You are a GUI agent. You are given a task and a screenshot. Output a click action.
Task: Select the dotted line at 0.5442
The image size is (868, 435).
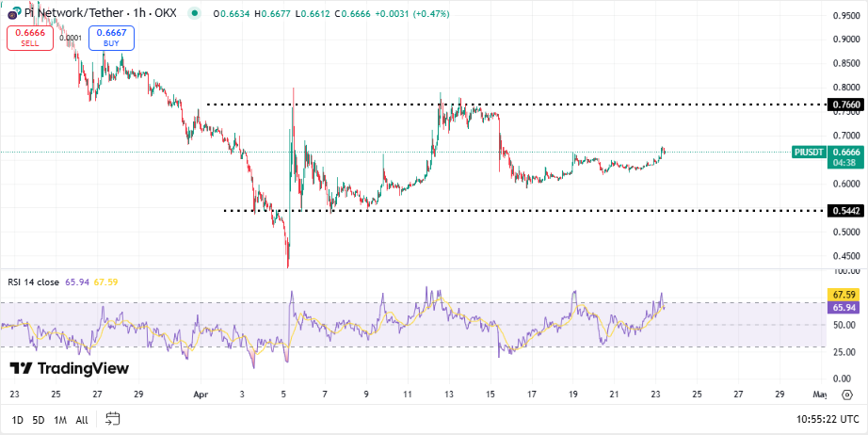pos(523,210)
